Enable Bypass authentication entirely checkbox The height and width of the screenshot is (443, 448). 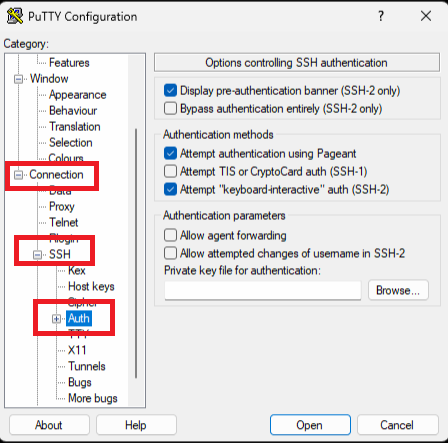[170, 108]
